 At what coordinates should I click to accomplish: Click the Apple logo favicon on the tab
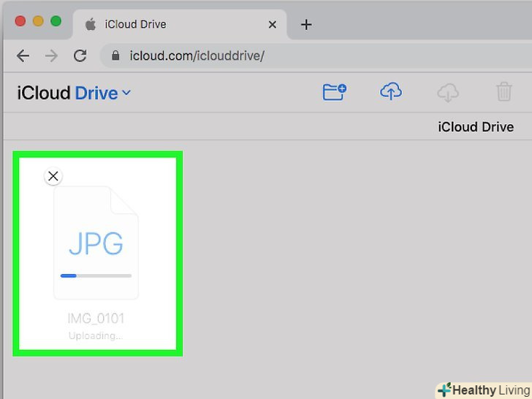point(91,24)
